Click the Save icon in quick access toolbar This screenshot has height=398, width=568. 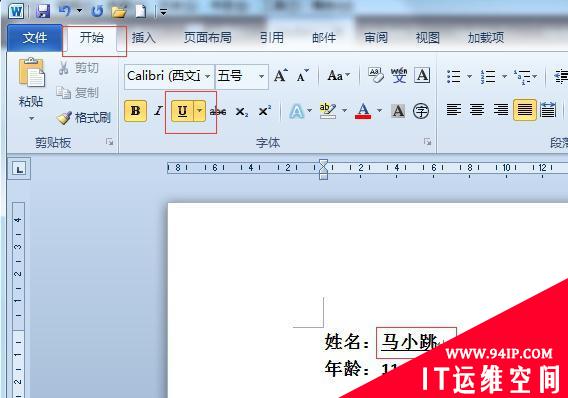(x=43, y=11)
